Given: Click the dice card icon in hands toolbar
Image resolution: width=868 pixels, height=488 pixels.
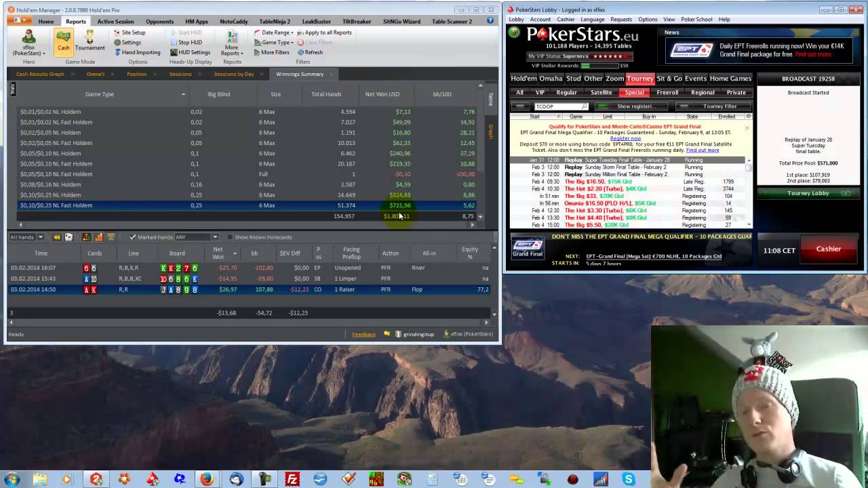Looking at the screenshot, I should click(67, 237).
